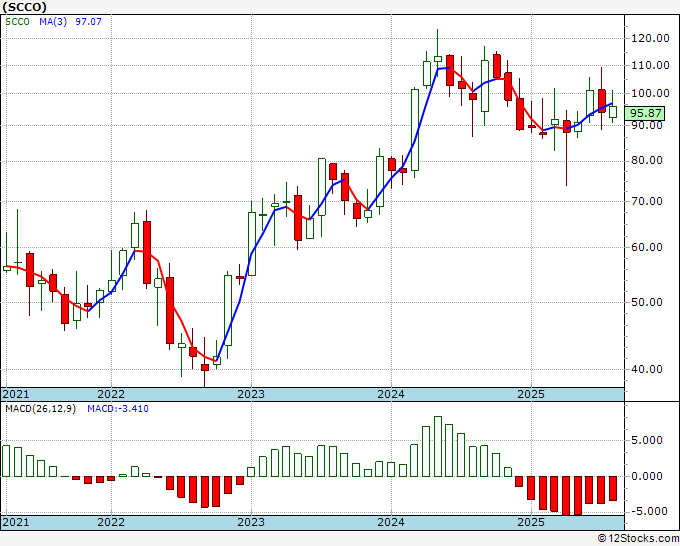Screen dimensions: 680x546
Task: Click 2023 on the MACD timeline
Action: point(251,522)
